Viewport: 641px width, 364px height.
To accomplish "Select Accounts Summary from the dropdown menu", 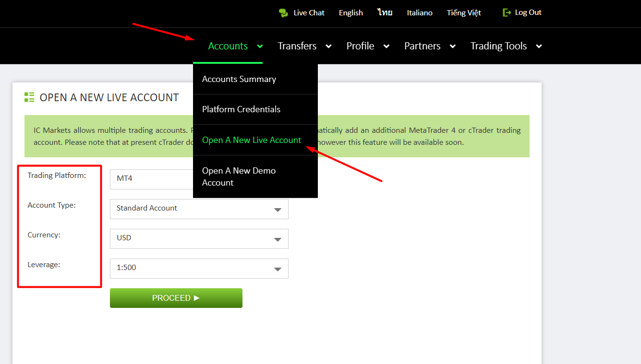I will 255,79.
